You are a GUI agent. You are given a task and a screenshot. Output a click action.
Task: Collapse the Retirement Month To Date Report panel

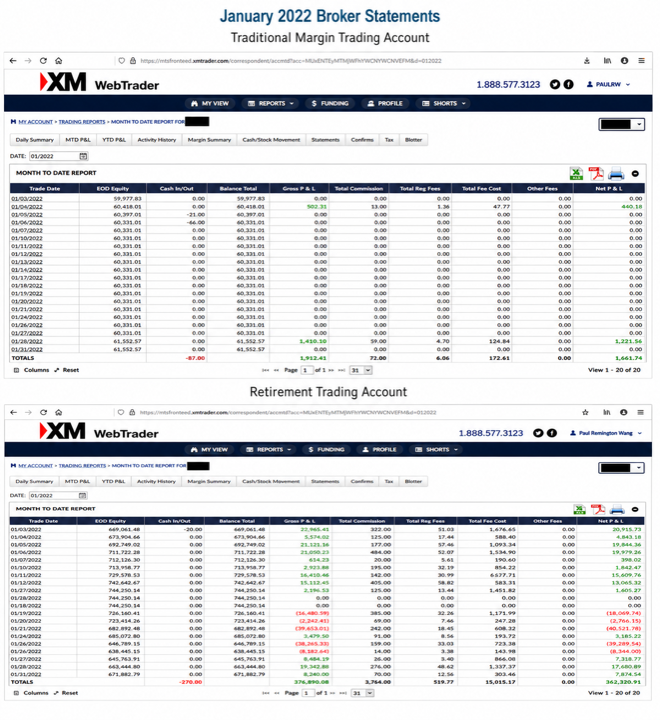point(635,509)
